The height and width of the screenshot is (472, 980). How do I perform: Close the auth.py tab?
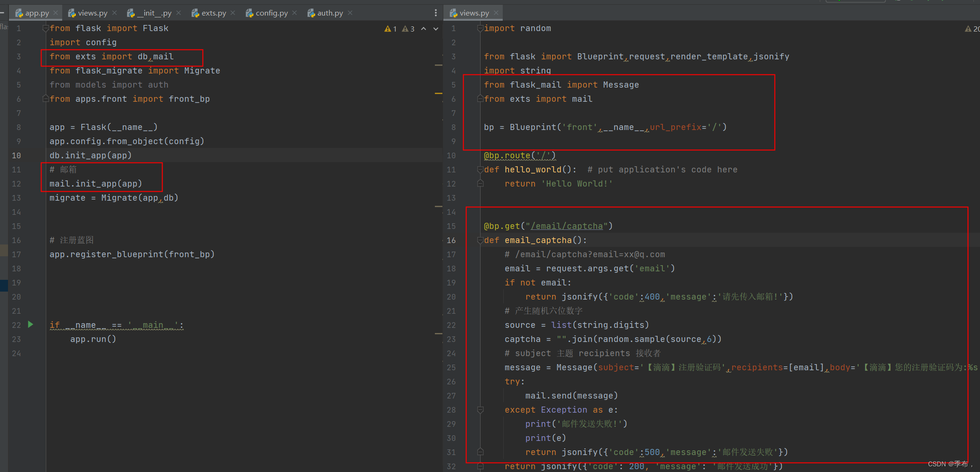coord(350,13)
